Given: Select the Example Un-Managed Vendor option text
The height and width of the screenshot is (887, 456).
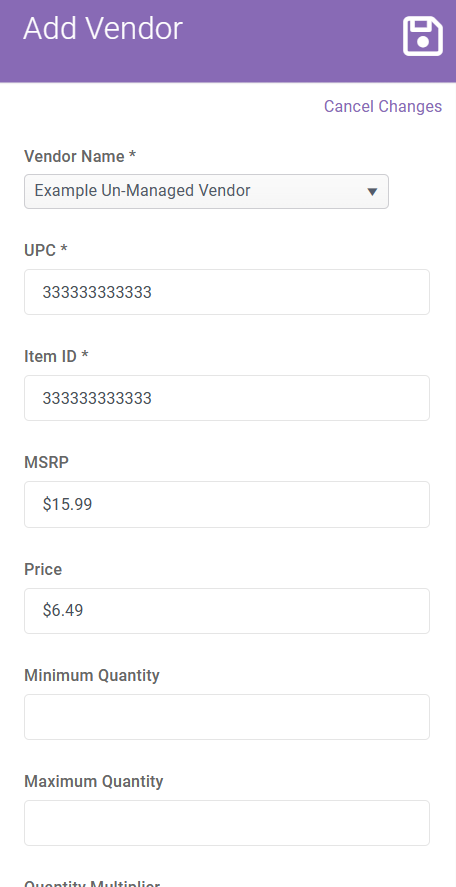Looking at the screenshot, I should pos(143,191).
